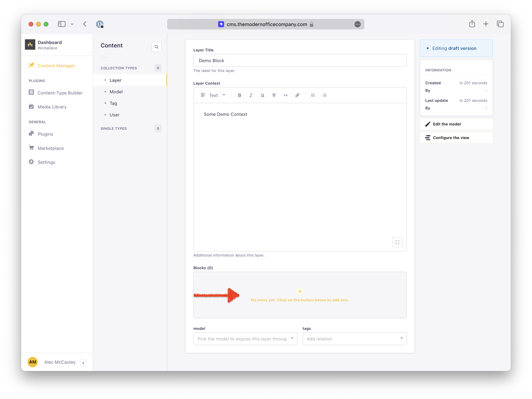
Task: Click Edit the model
Action: click(x=447, y=124)
